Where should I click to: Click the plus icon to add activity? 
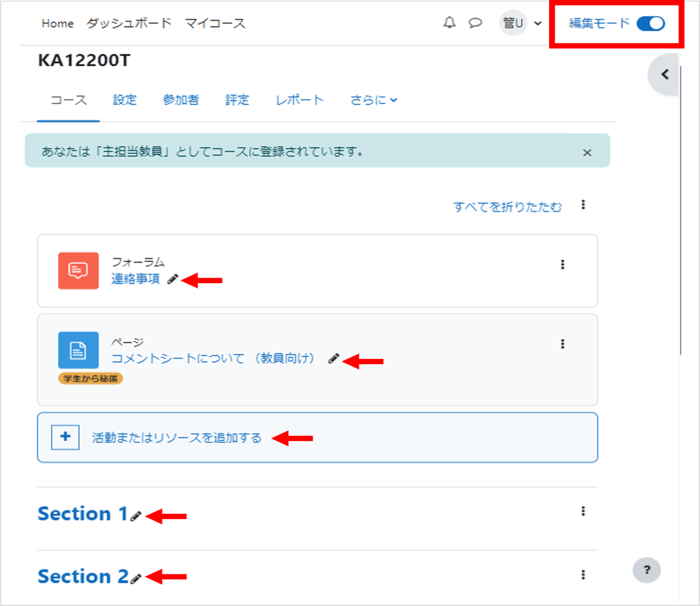(65, 437)
